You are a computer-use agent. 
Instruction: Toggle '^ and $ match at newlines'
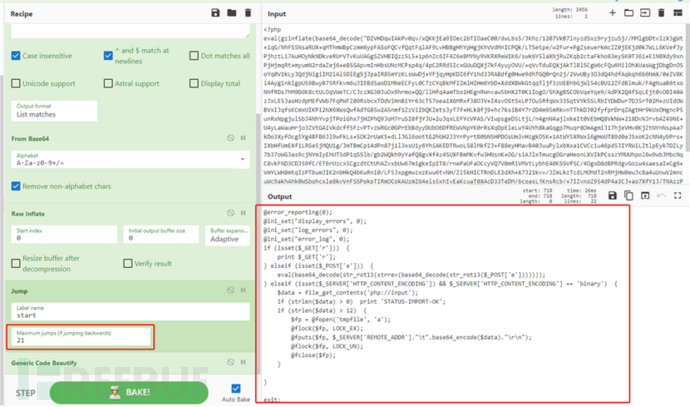[x=108, y=55]
